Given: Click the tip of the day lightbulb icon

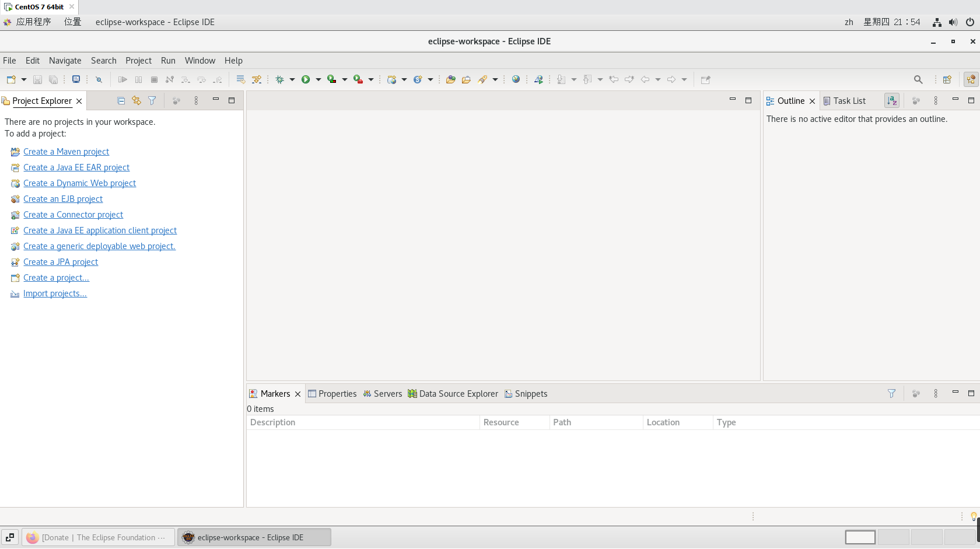Looking at the screenshot, I should tap(973, 516).
